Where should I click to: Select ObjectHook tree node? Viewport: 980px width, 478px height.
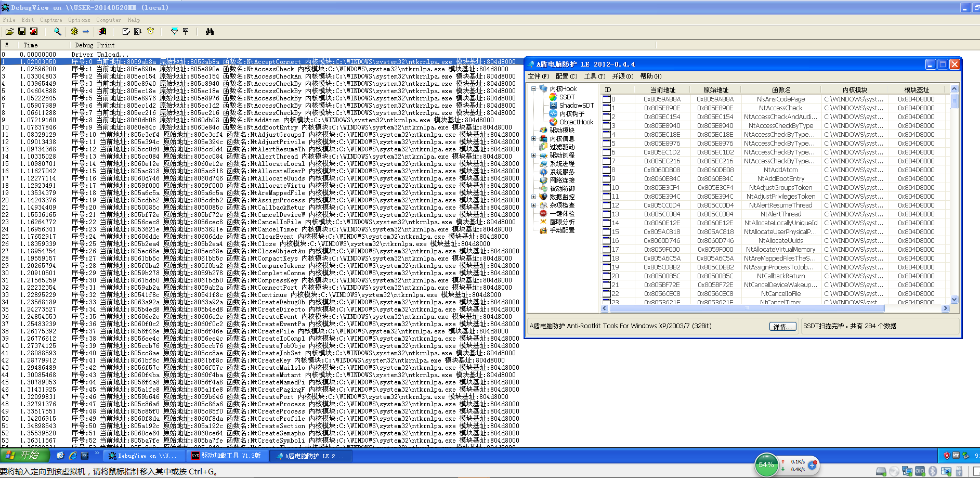(x=576, y=122)
